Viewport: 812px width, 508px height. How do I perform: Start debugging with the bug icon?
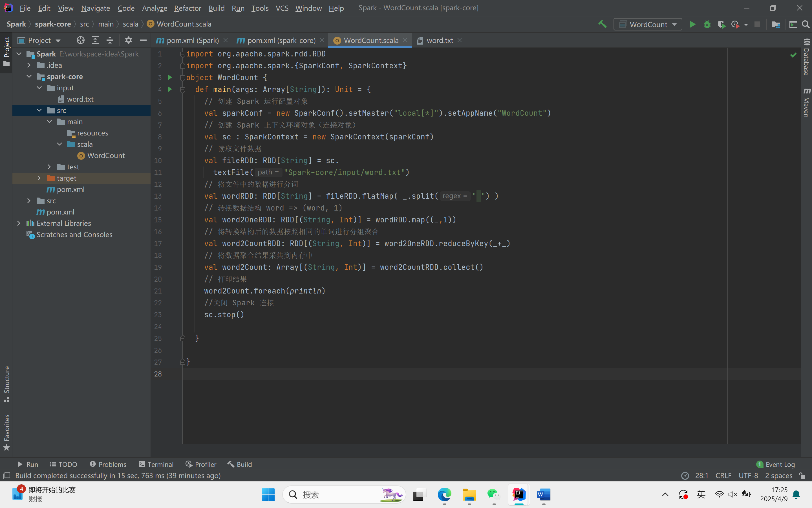[x=707, y=24]
